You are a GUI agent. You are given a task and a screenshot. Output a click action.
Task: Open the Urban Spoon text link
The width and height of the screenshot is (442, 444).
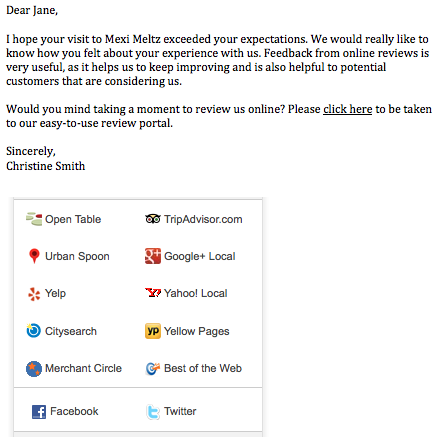(77, 256)
